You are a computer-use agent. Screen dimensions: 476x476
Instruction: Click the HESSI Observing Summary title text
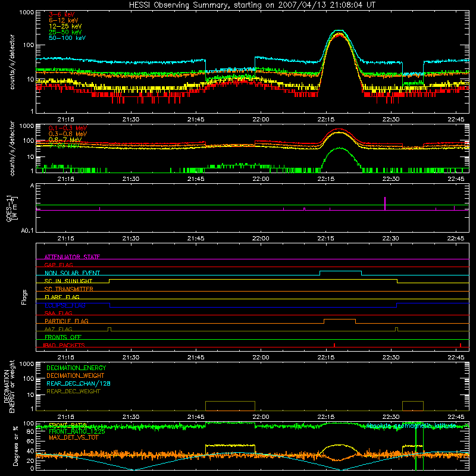[252, 5]
